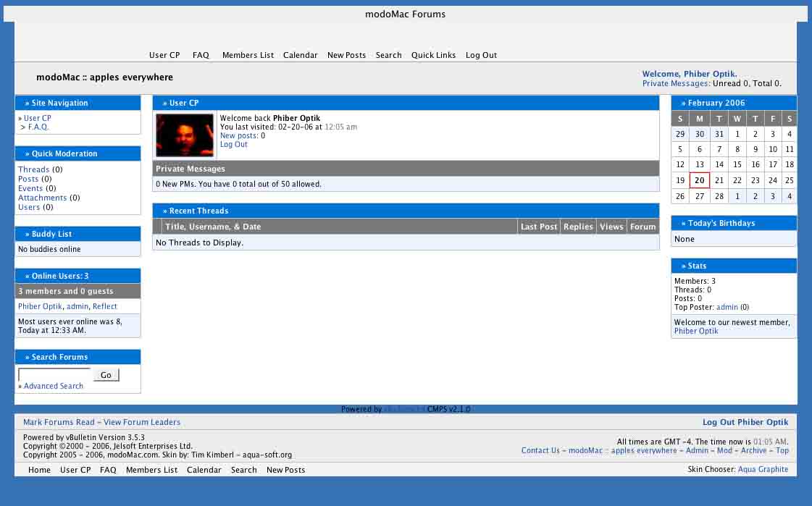
Task: View online user admin's profile
Action: [78, 306]
